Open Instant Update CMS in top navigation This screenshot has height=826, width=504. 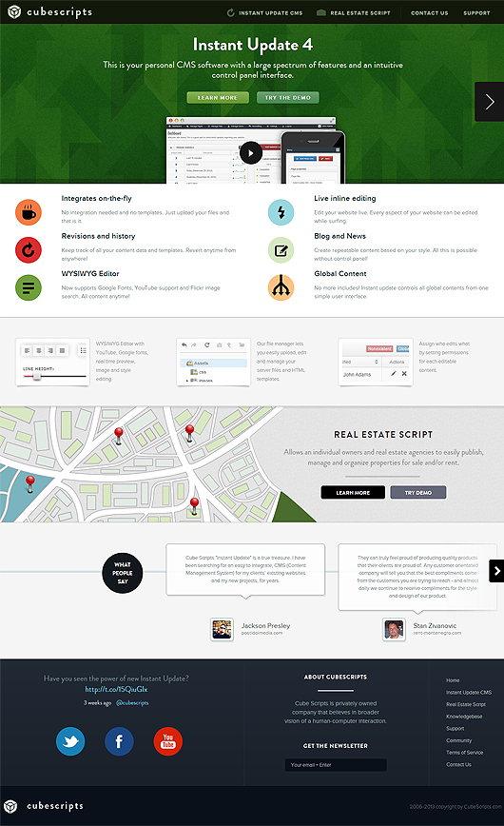[265, 12]
